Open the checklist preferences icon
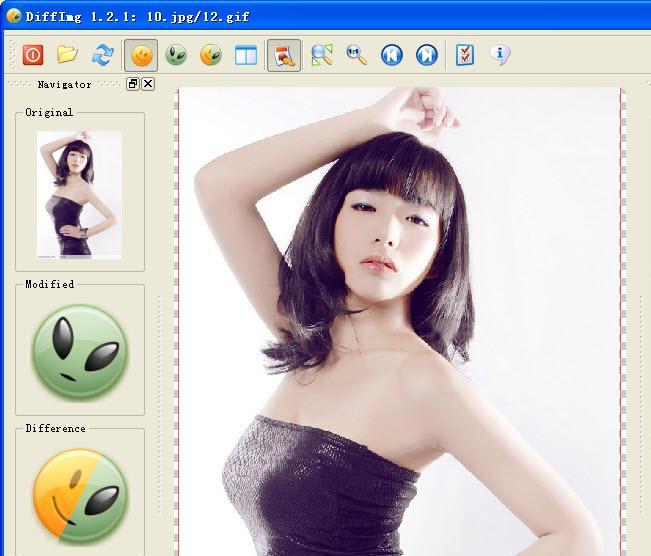This screenshot has height=556, width=651. (465, 55)
